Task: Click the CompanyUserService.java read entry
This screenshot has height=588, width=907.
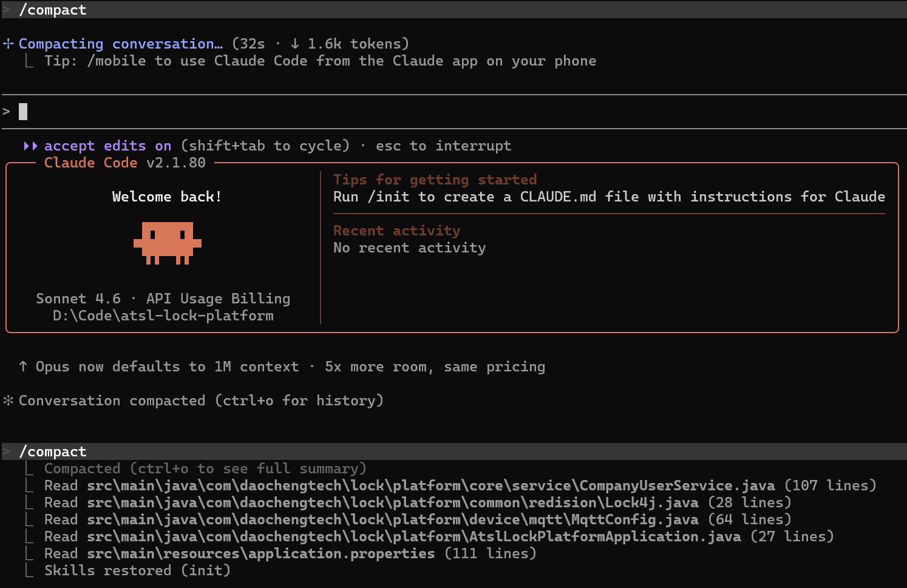Action: click(x=460, y=485)
